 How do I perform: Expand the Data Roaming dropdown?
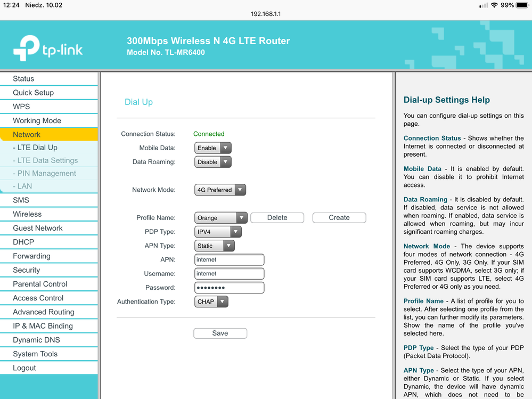pos(212,162)
